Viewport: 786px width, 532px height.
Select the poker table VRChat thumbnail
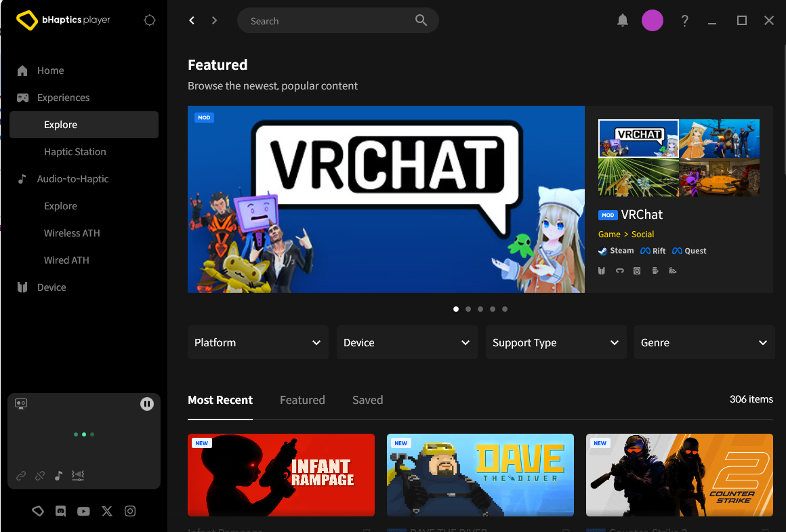click(x=720, y=177)
